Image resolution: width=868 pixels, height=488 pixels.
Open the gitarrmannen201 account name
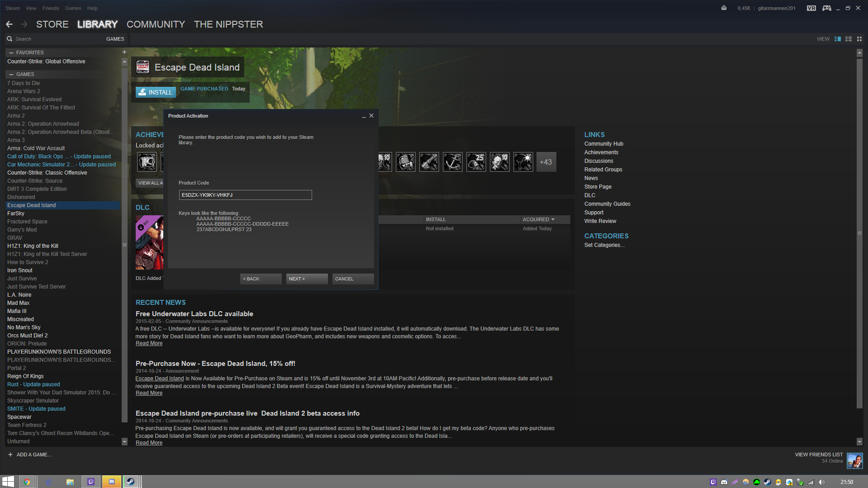tap(777, 8)
